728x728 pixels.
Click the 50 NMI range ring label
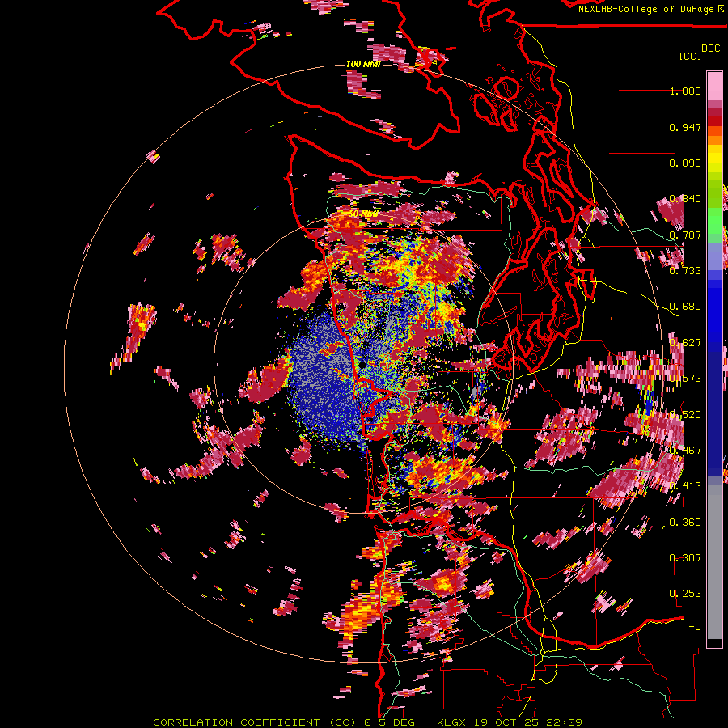click(x=363, y=214)
